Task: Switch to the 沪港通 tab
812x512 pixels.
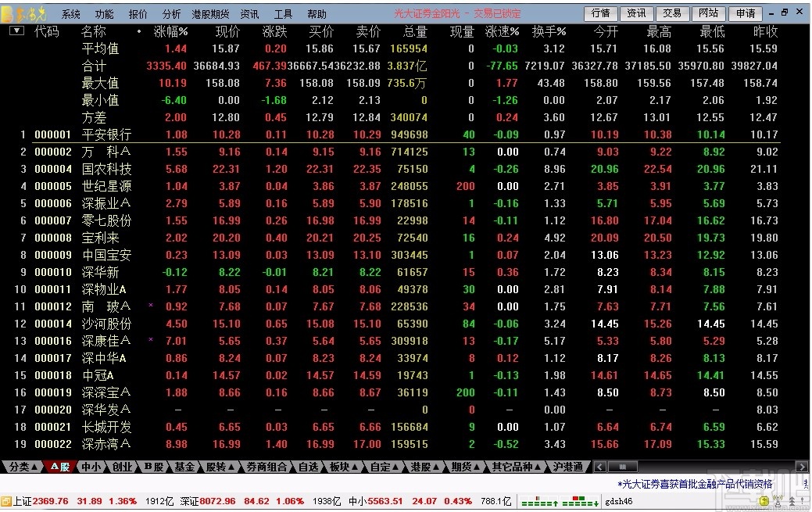Action: tap(567, 467)
